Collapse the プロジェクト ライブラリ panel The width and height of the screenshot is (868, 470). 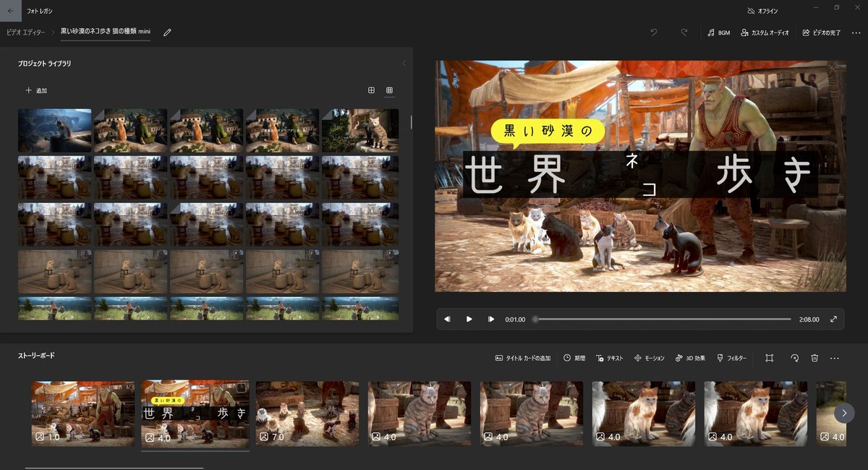(x=404, y=64)
